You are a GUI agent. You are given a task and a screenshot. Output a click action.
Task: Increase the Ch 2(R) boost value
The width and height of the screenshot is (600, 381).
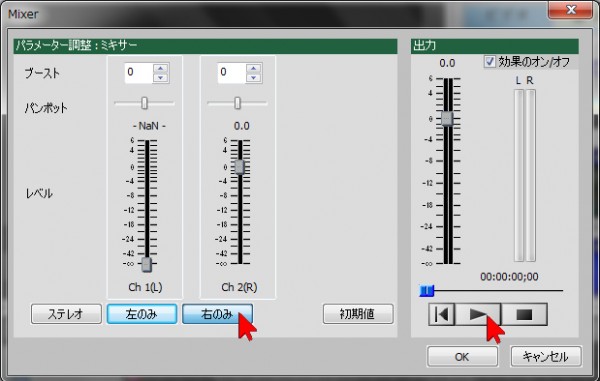click(x=254, y=68)
